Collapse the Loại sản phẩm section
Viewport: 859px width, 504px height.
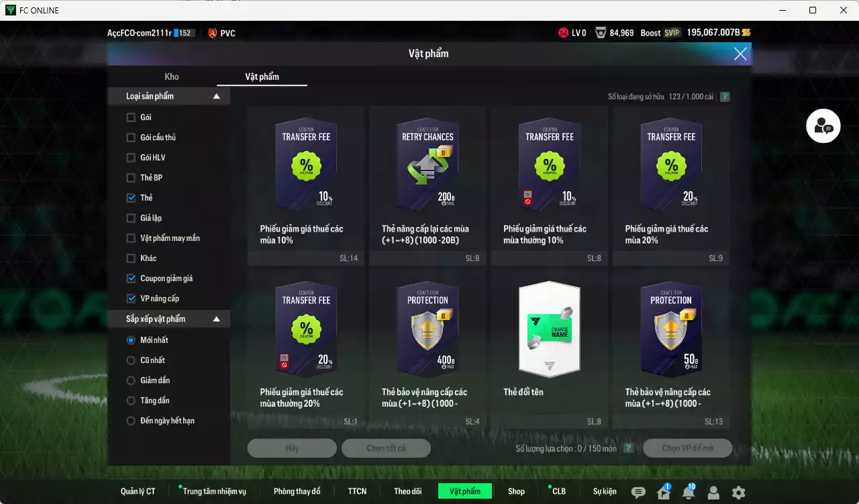[216, 97]
